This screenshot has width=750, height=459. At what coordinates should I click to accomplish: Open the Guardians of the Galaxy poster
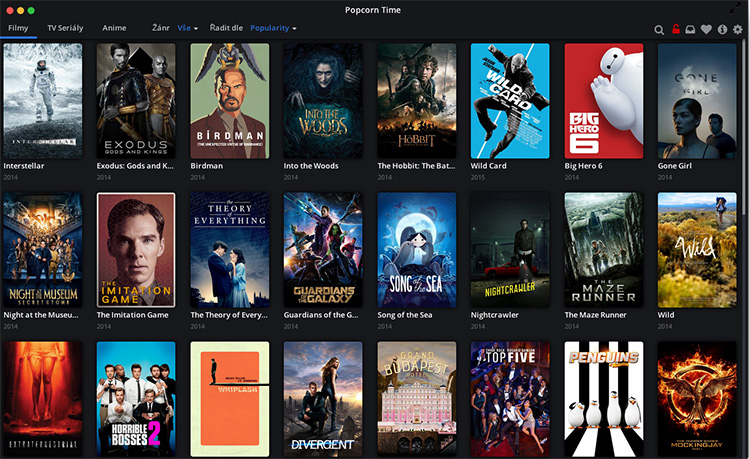(x=323, y=249)
